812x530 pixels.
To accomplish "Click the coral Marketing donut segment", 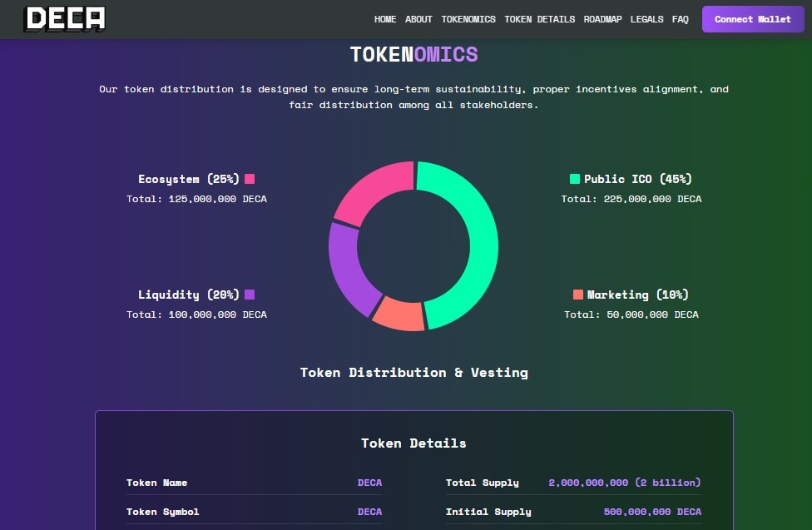I will [x=399, y=314].
